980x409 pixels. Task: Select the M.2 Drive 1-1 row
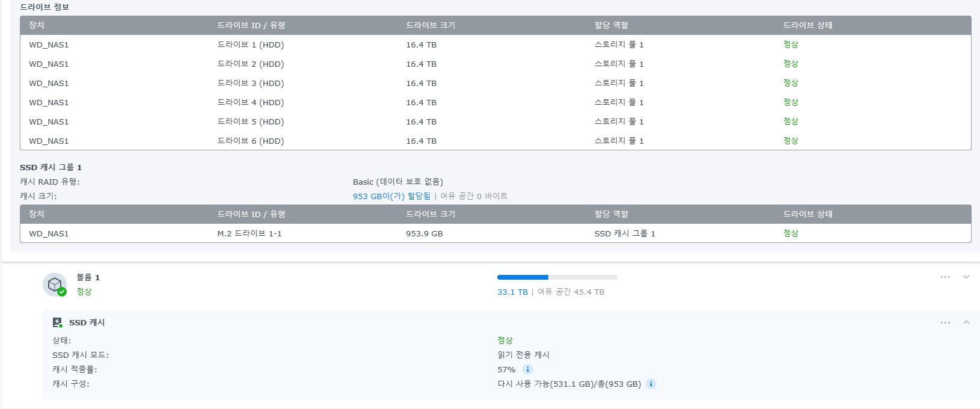point(495,233)
